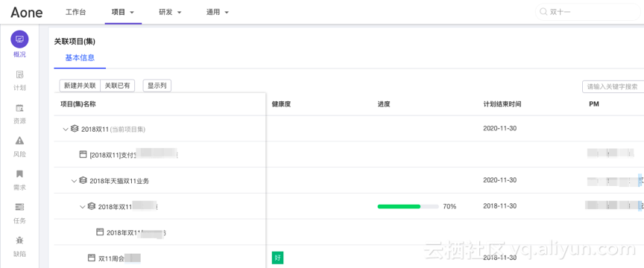The width and height of the screenshot is (644, 268).
Task: Open the 风险 risk warning icon
Action: (19, 141)
